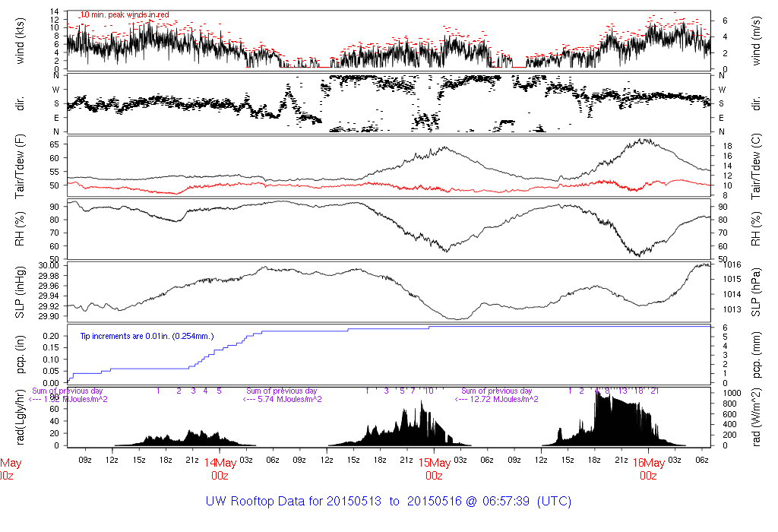The height and width of the screenshot is (532, 778).
Task: Click the "15May 00z" date label
Action: tap(434, 469)
